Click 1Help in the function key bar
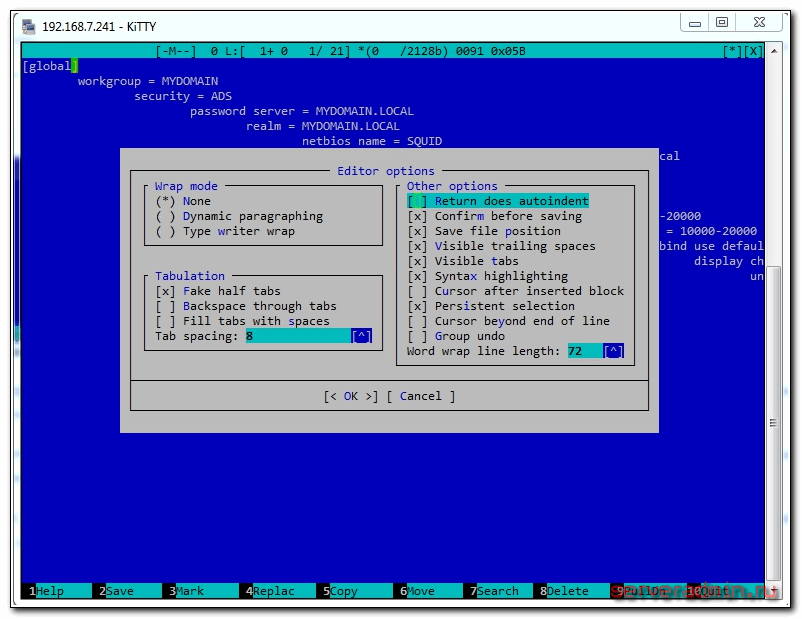The image size is (802, 619). coord(47,591)
